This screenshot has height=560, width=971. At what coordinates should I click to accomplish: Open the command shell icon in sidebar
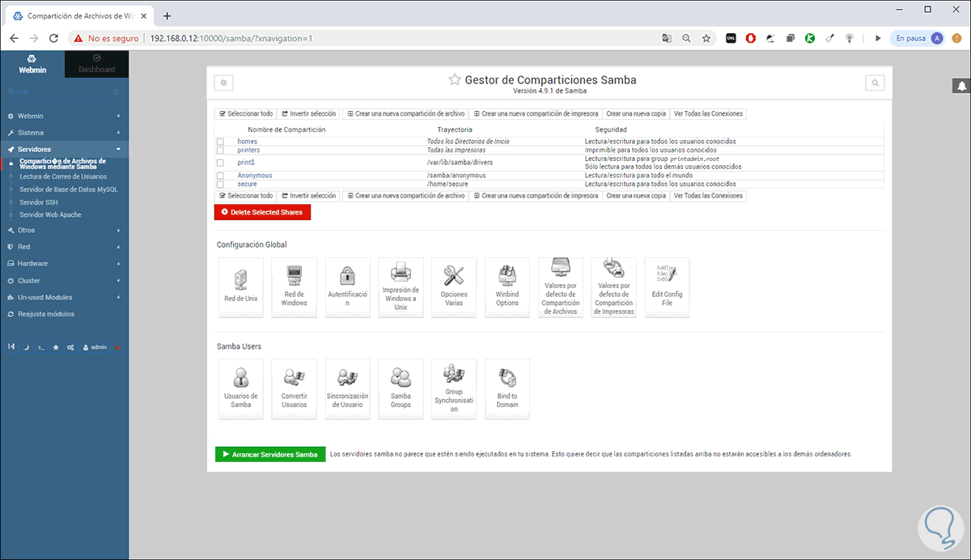click(40, 347)
